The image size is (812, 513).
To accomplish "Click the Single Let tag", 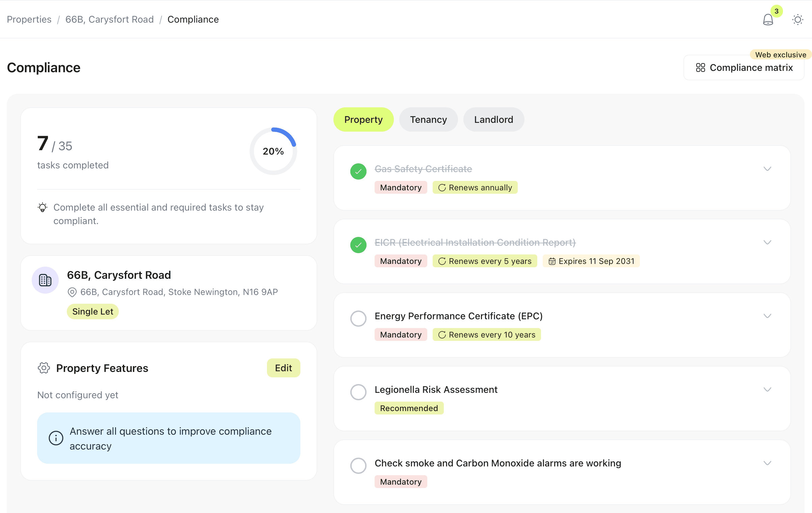I will [92, 312].
